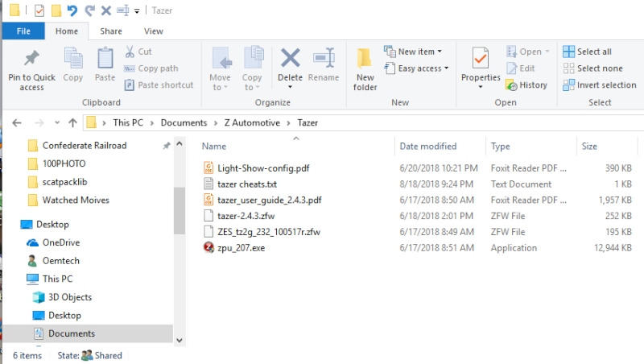Viewport: 644px width, 364px height.
Task: Click Edit in the ribbon
Action: (520, 68)
